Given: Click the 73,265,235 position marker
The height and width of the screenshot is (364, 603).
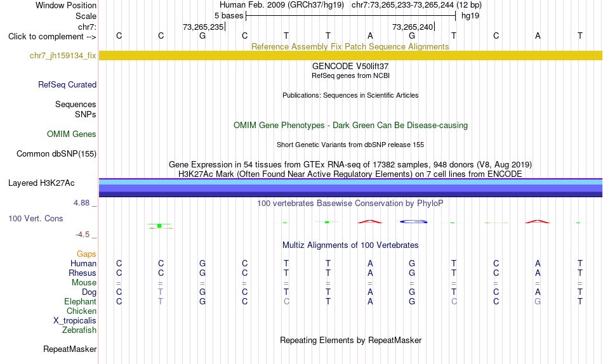Looking at the screenshot, I should [x=204, y=27].
